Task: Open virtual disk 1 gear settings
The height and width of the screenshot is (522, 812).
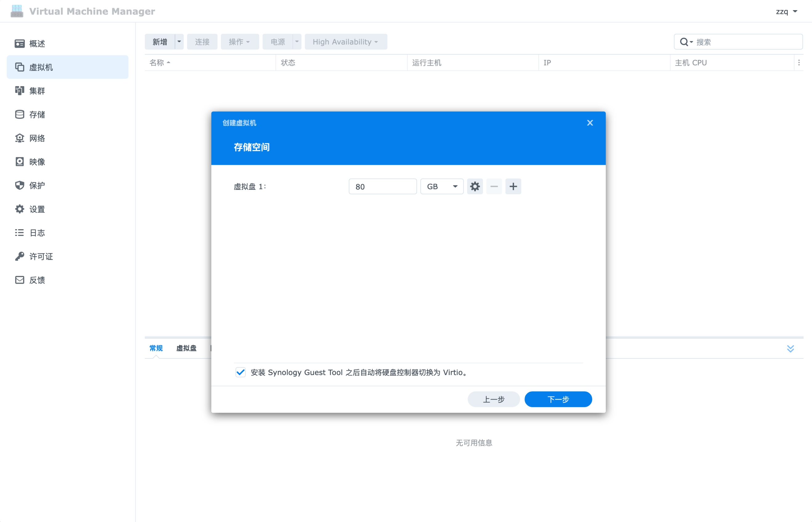Action: [475, 186]
